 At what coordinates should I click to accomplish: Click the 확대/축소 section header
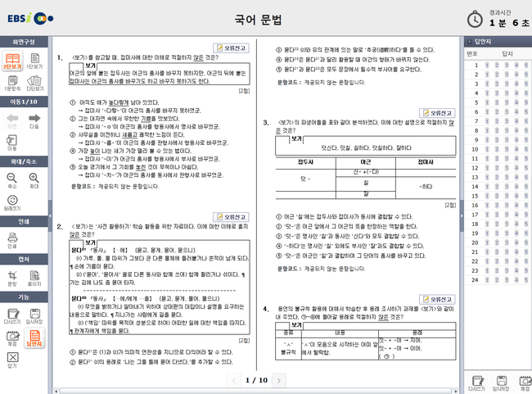pyautogui.click(x=24, y=161)
